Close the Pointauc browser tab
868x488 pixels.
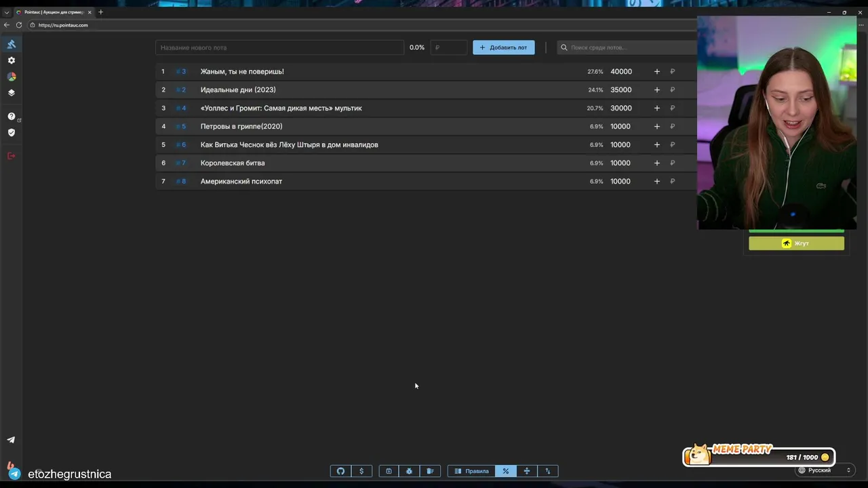[x=90, y=12]
